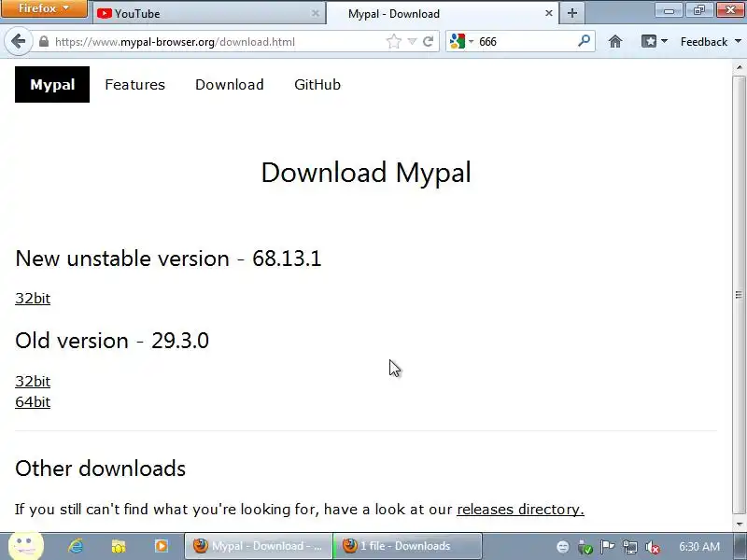Download 32bit of old version 29.3.0
The width and height of the screenshot is (747, 560).
[33, 381]
